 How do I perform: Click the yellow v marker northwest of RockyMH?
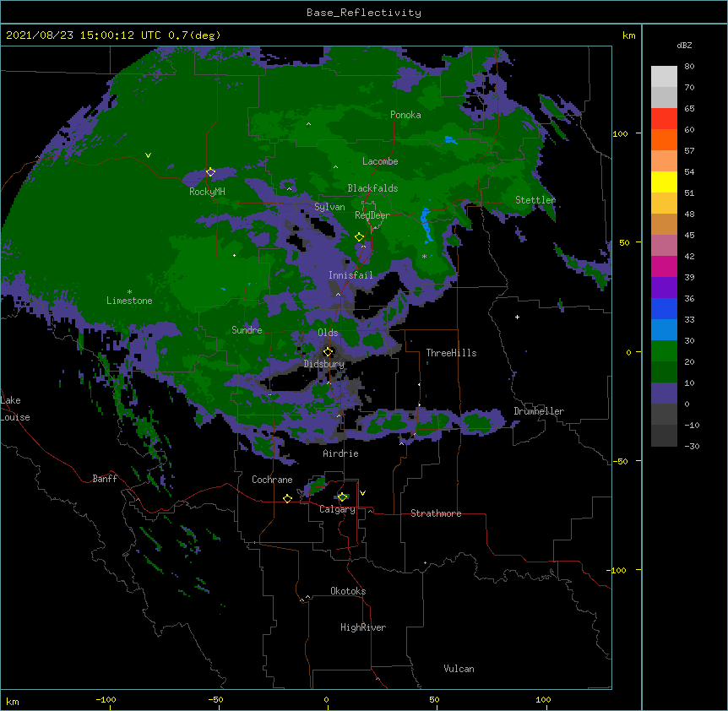point(148,155)
